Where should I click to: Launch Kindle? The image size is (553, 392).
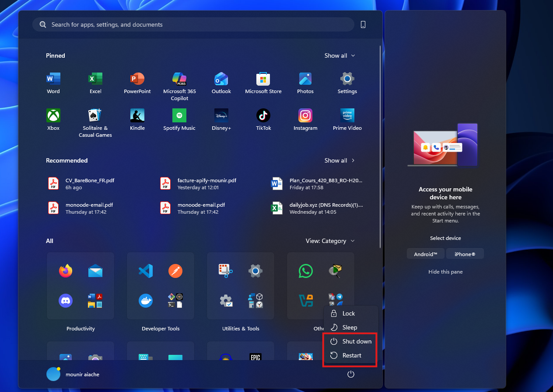coord(137,120)
